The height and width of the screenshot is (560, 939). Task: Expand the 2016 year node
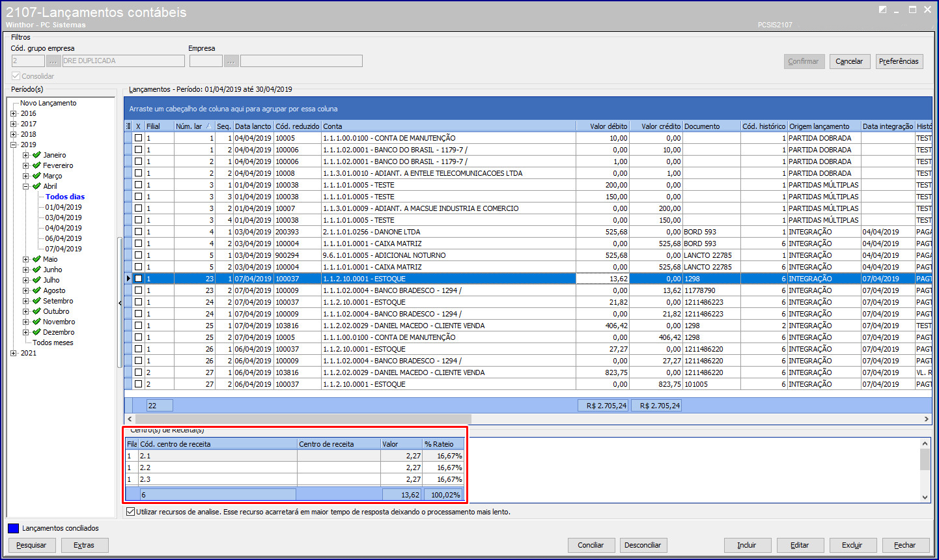14,113
